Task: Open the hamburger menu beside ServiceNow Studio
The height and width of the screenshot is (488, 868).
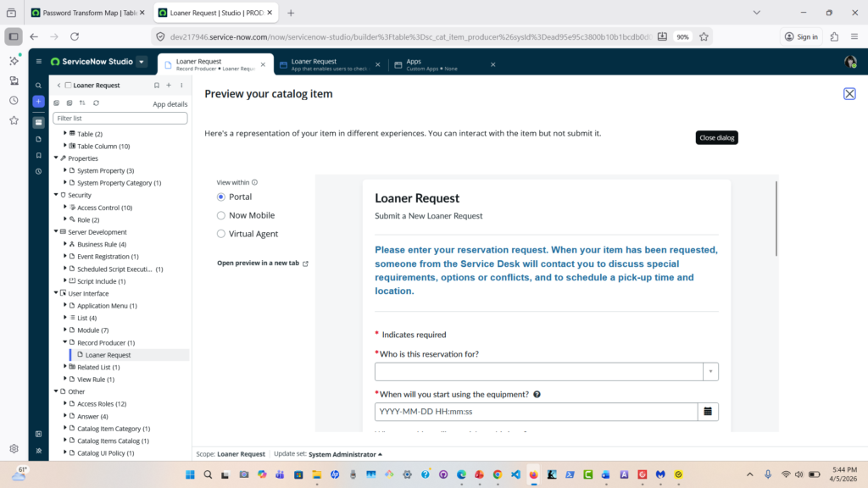Action: pyautogui.click(x=38, y=62)
